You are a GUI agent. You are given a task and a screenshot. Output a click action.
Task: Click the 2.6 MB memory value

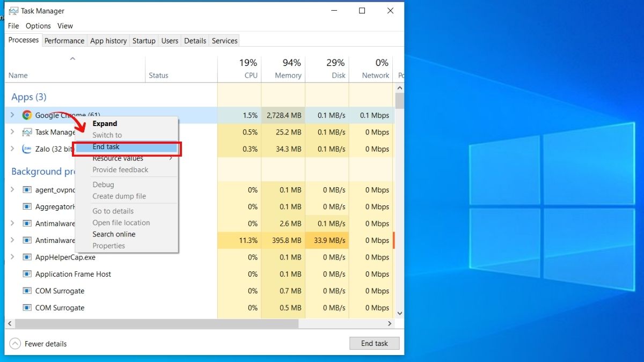290,224
